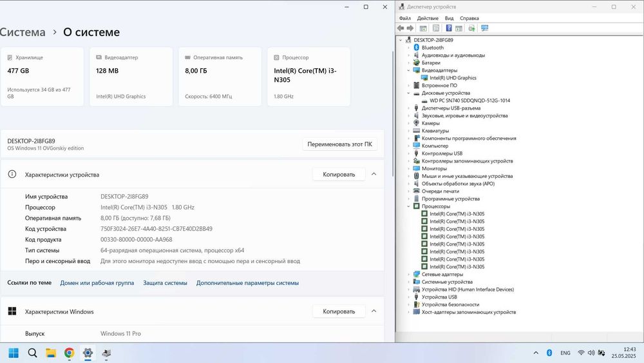Click Settings gear icon on taskbar
The height and width of the screenshot is (363, 644).
88,353
